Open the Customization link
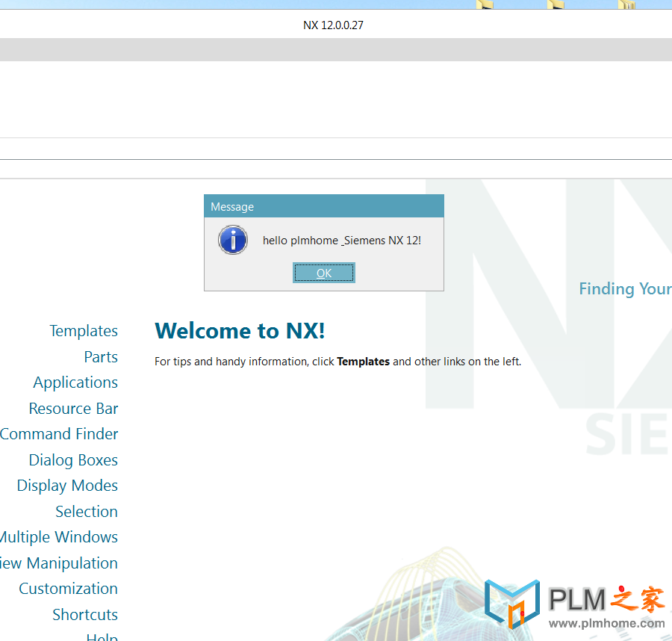 (68, 589)
